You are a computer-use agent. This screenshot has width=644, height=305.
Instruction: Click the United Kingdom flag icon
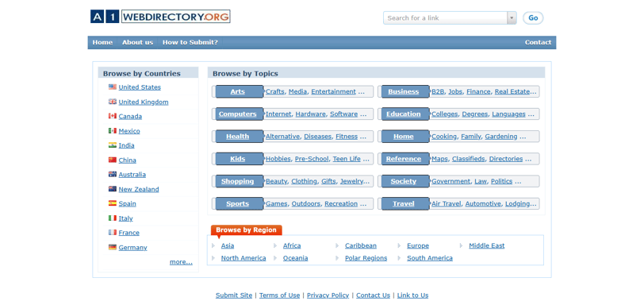tap(113, 102)
